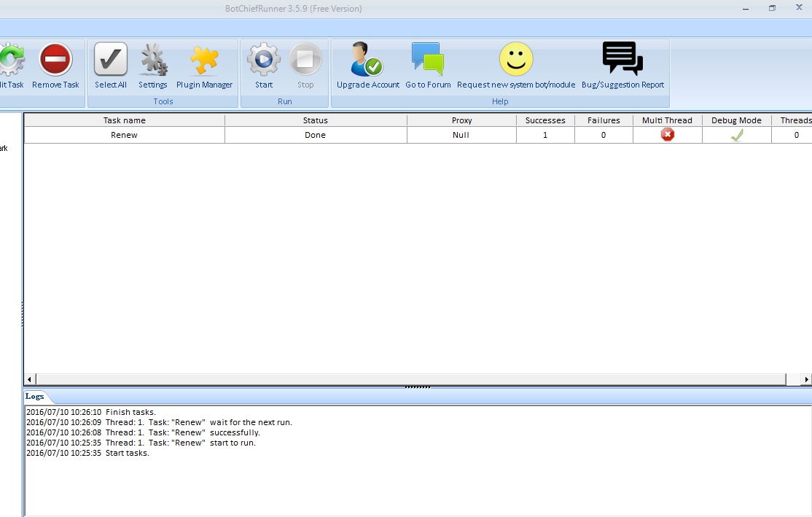Toggle Multi Thread for Renew task
812x517 pixels.
(x=668, y=135)
